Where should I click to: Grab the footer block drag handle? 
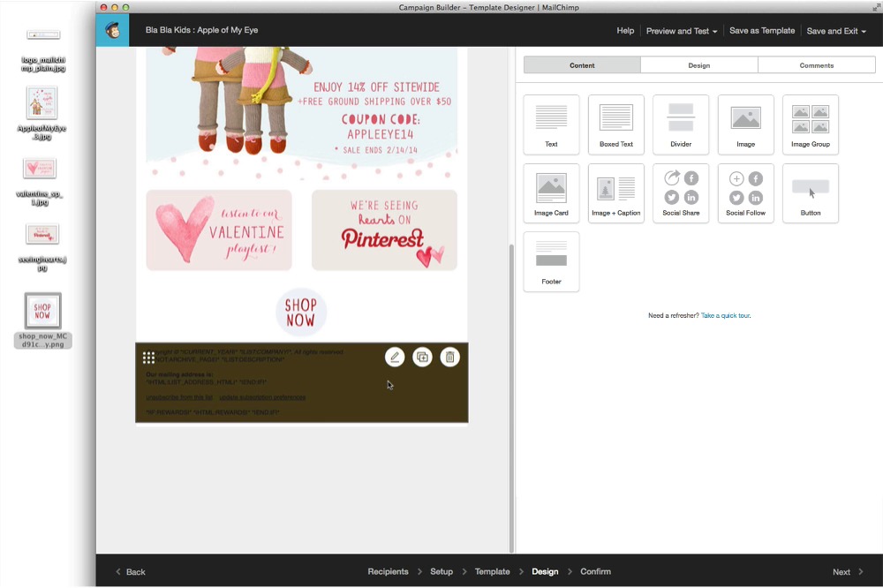click(x=148, y=358)
